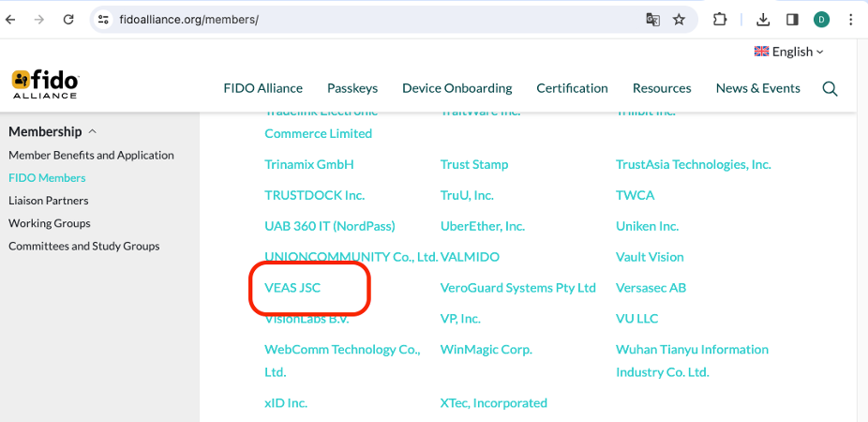The image size is (868, 422).
Task: Open the site search magnifier
Action: tap(830, 88)
